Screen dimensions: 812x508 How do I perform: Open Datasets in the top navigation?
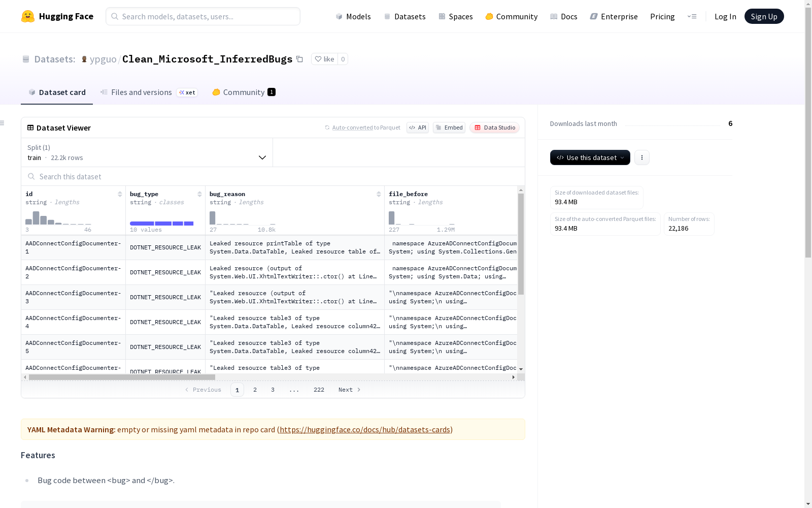[x=404, y=16]
